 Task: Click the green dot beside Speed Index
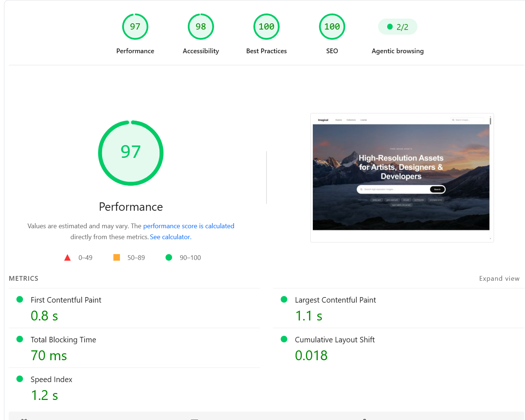pos(20,379)
